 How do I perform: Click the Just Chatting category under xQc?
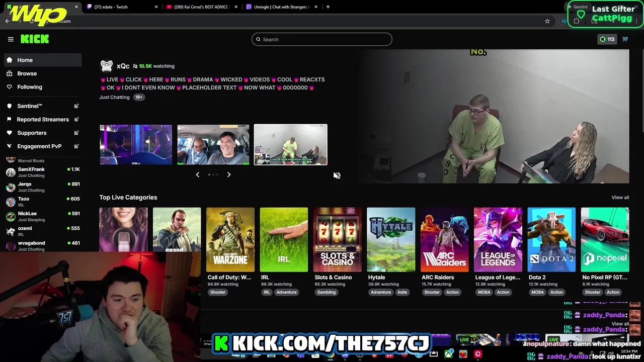[114, 97]
